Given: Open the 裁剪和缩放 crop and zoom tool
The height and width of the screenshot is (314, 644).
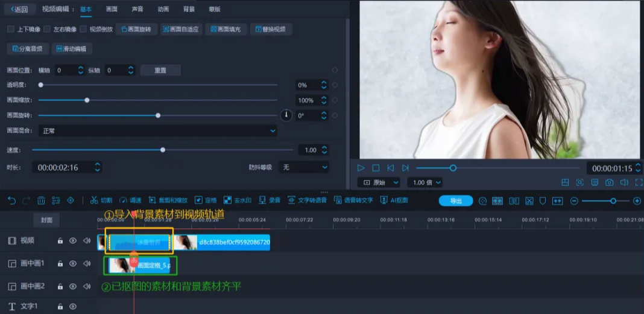Looking at the screenshot, I should point(168,200).
